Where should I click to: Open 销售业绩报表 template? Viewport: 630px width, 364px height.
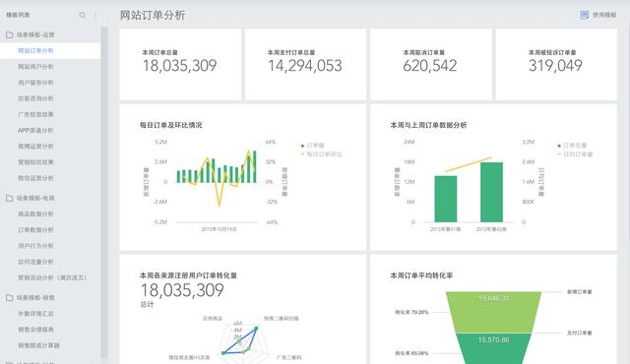[50, 330]
